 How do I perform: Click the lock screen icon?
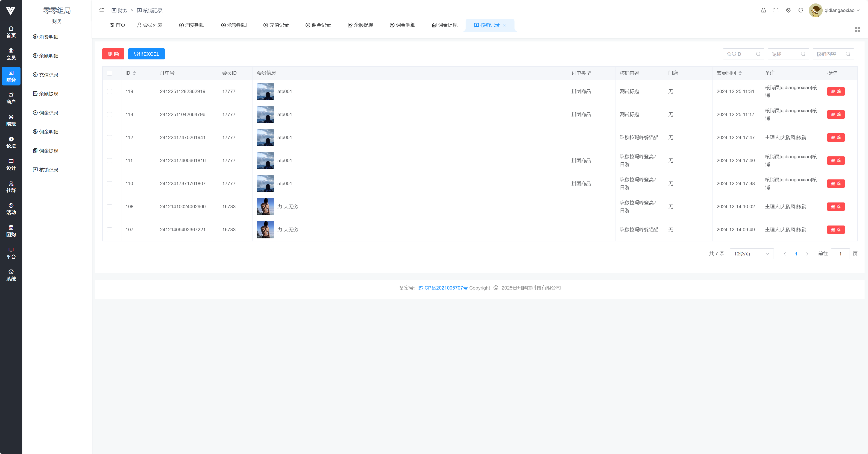[x=763, y=10]
